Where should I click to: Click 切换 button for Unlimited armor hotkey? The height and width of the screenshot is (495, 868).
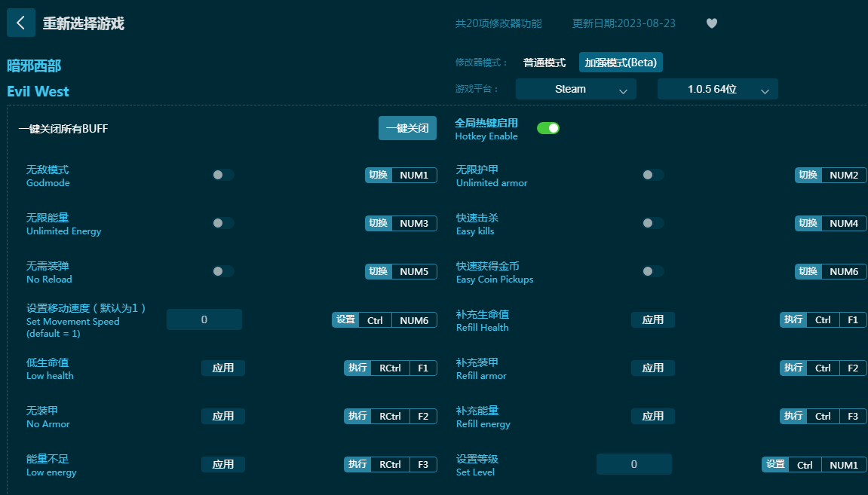808,176
